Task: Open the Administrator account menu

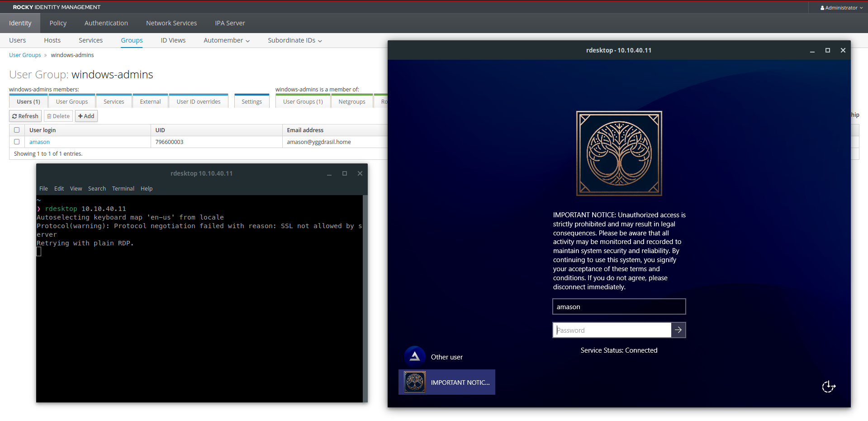Action: click(x=841, y=8)
